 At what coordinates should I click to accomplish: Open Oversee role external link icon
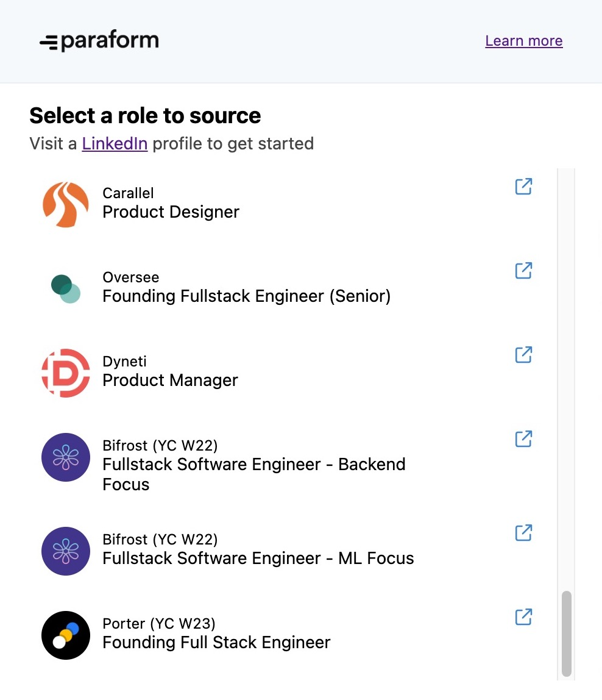(x=523, y=271)
